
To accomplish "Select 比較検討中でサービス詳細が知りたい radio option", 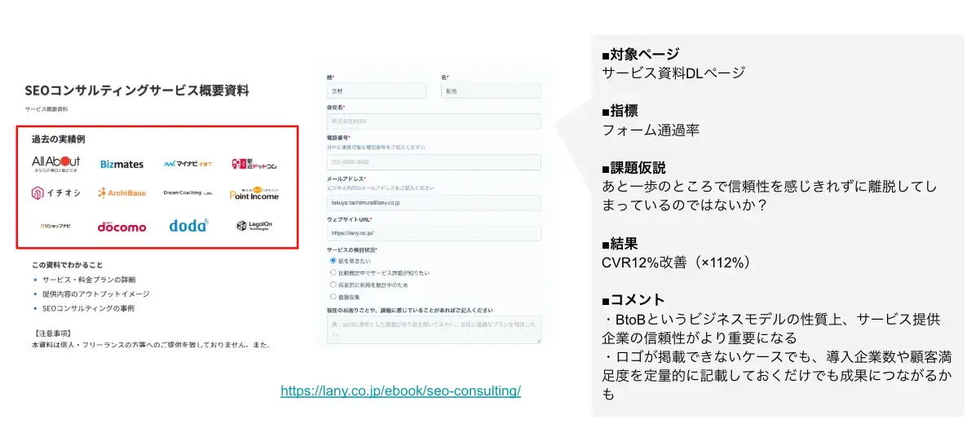I will coord(333,272).
